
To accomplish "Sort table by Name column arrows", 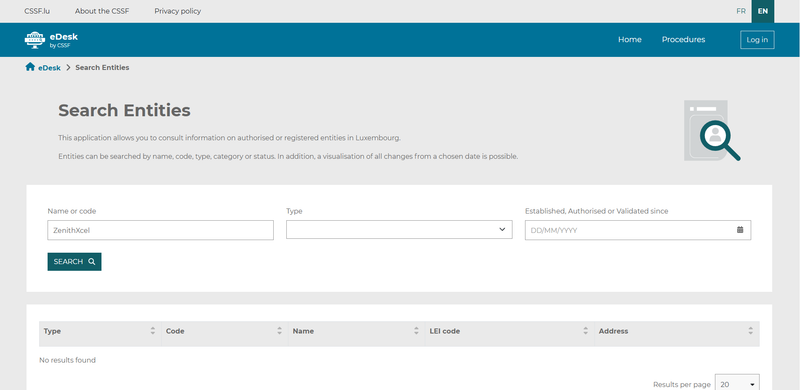I will coord(416,331).
